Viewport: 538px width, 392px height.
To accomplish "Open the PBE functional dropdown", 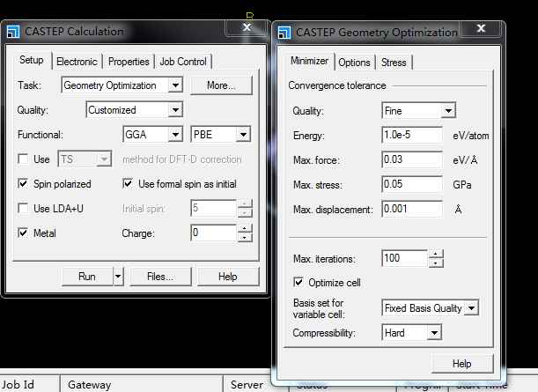I will click(243, 135).
